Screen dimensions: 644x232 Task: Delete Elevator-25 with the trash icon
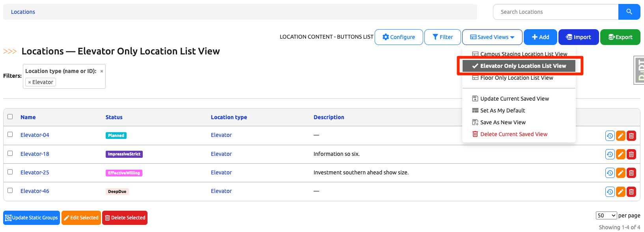pos(631,173)
